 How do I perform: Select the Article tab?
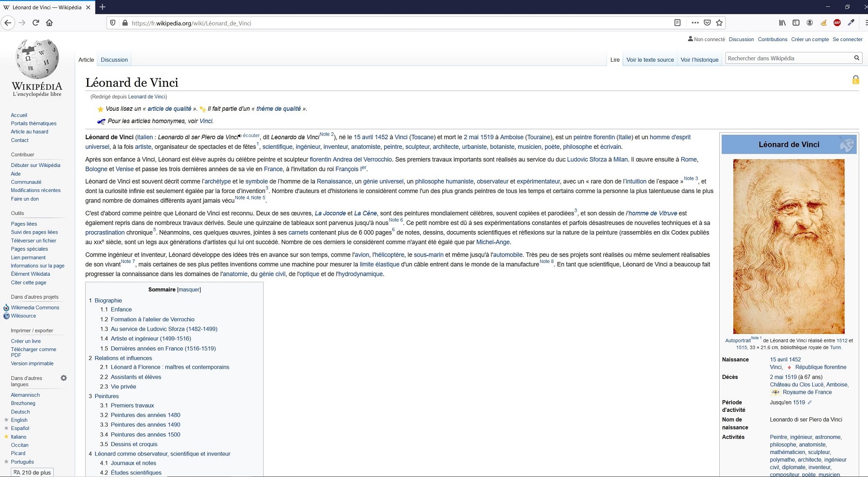click(86, 60)
